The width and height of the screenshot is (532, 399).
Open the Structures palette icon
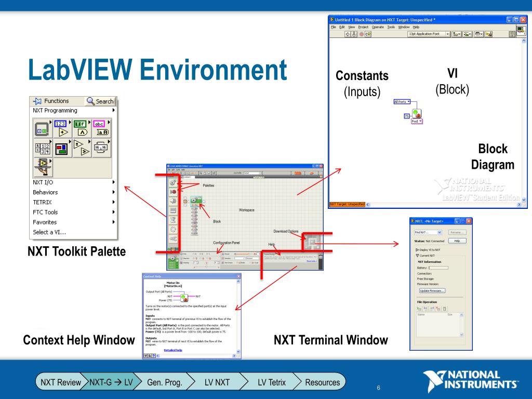(43, 129)
